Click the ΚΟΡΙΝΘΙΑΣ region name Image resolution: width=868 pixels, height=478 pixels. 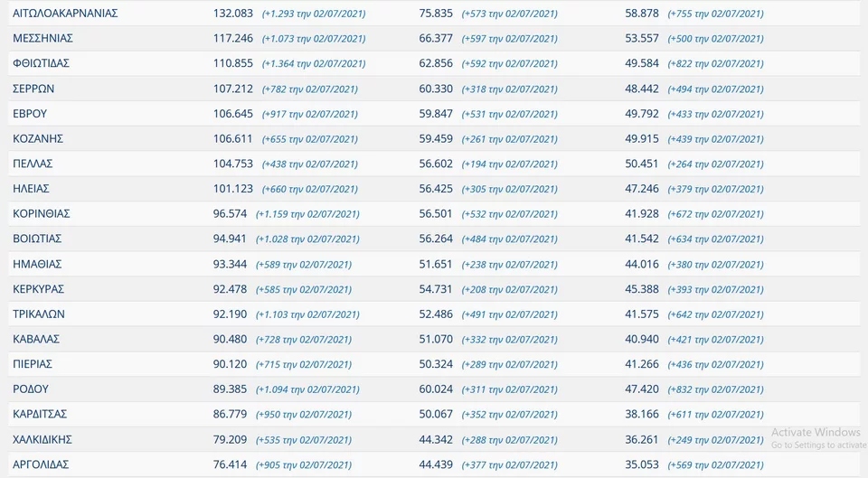pos(42,214)
